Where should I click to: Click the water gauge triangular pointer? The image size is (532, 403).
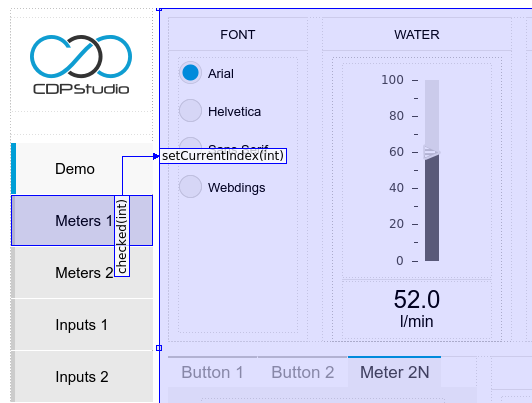click(x=432, y=152)
